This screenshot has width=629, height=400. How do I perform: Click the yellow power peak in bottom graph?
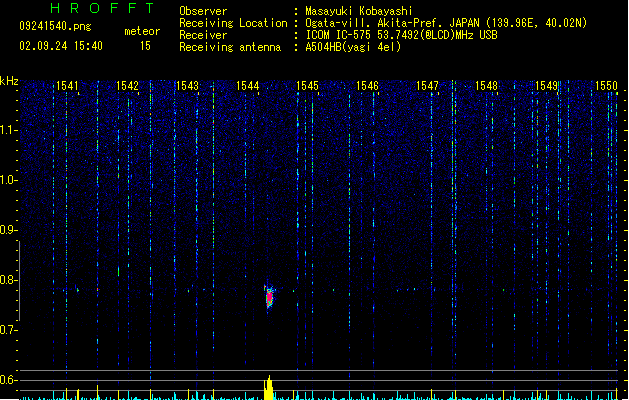(x=269, y=388)
